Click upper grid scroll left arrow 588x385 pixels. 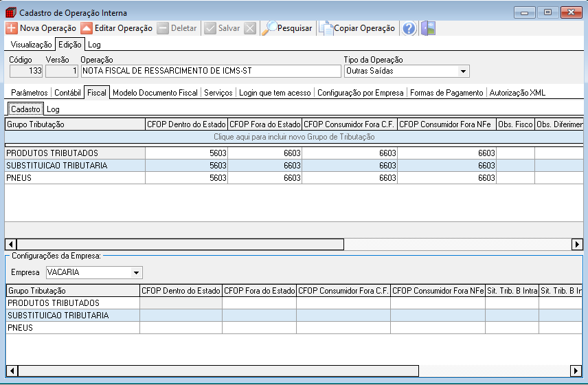coord(11,244)
